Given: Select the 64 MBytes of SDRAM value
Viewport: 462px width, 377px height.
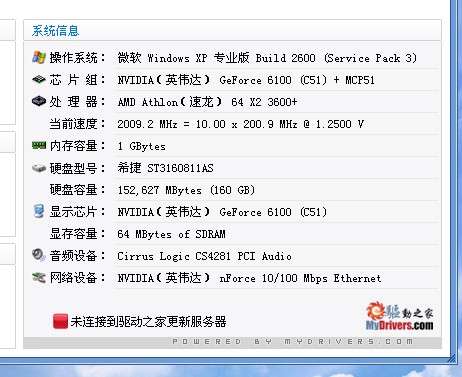Looking at the screenshot, I should pos(171,234).
